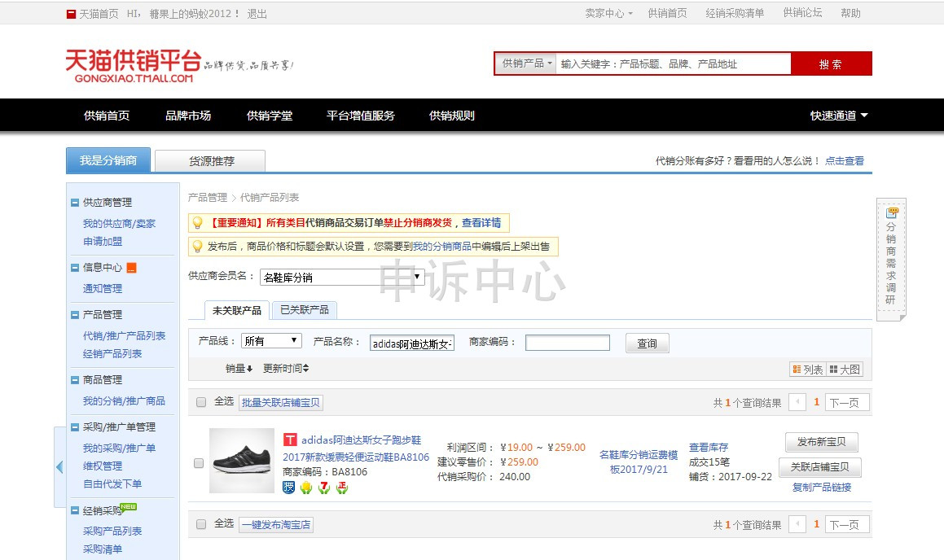Open the 产品线 dropdown set to 所有

(x=271, y=341)
